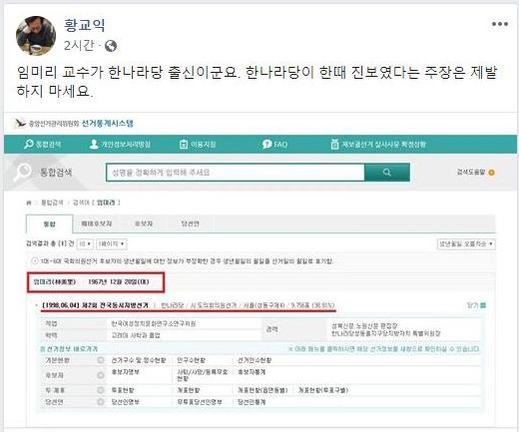Open the results-per-page count dropdown
The image size is (519, 432).
pos(85,244)
